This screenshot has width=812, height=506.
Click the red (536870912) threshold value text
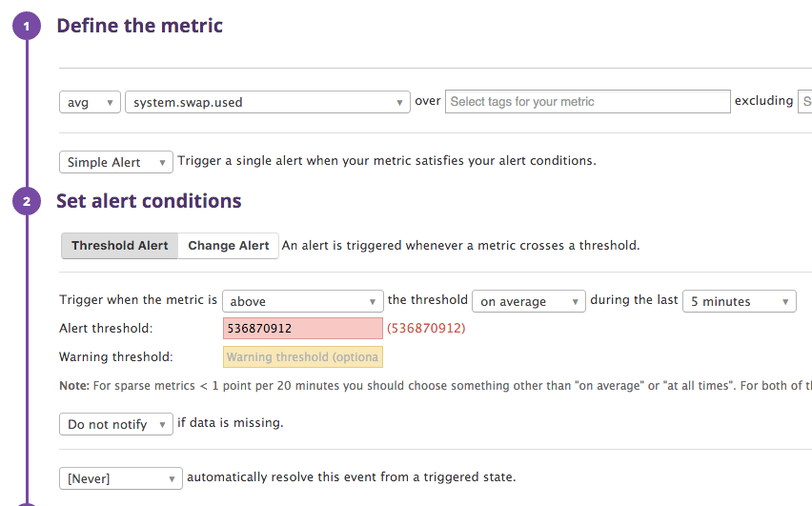426,329
